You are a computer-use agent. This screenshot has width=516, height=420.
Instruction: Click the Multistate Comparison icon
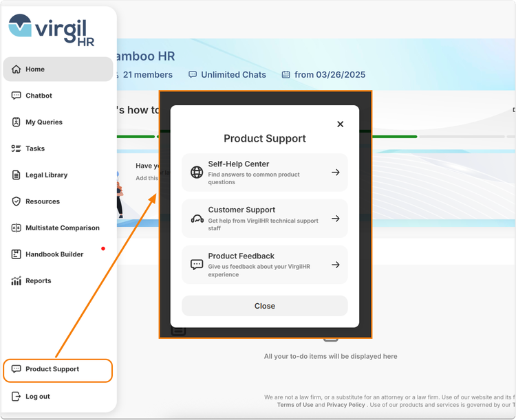[16, 228]
